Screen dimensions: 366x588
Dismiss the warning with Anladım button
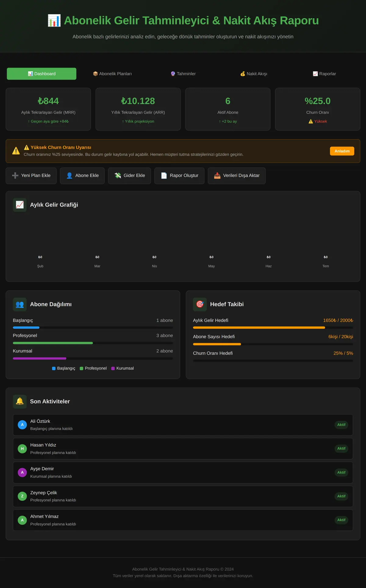[342, 151]
